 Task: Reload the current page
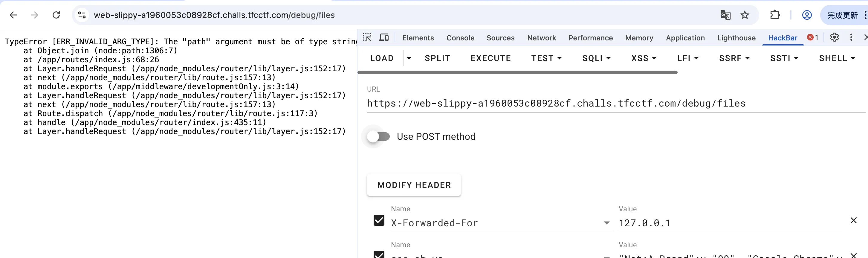point(56,15)
